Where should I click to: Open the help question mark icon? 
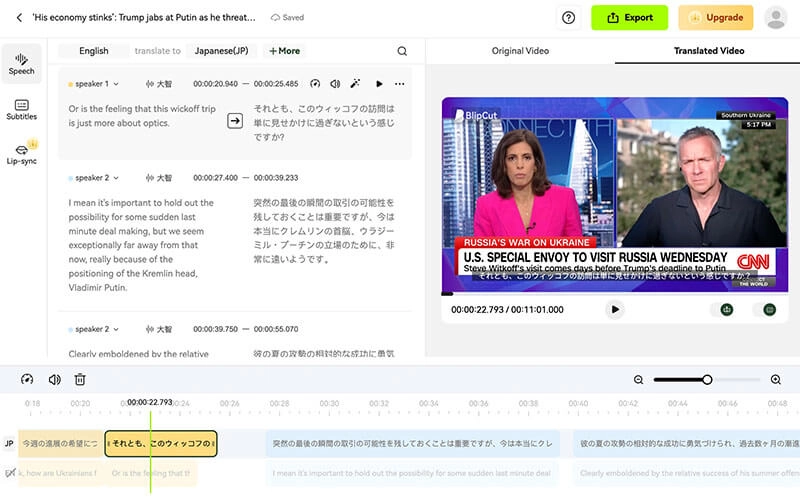pyautogui.click(x=568, y=18)
